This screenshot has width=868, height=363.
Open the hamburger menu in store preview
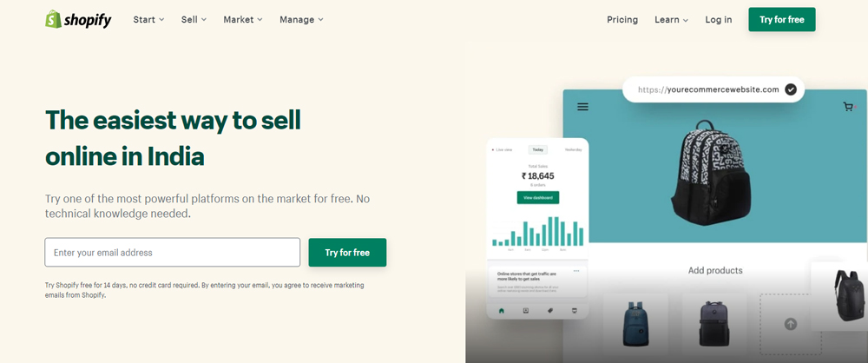[582, 107]
